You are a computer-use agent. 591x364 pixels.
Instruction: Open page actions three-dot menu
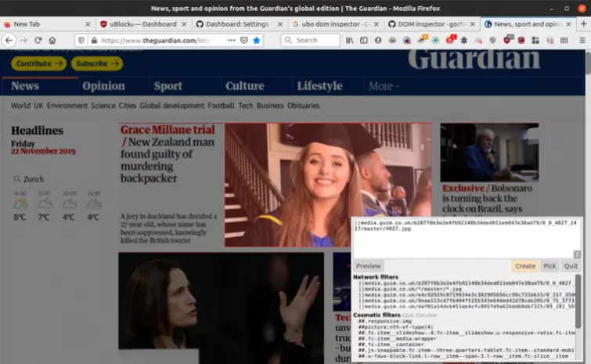point(232,41)
